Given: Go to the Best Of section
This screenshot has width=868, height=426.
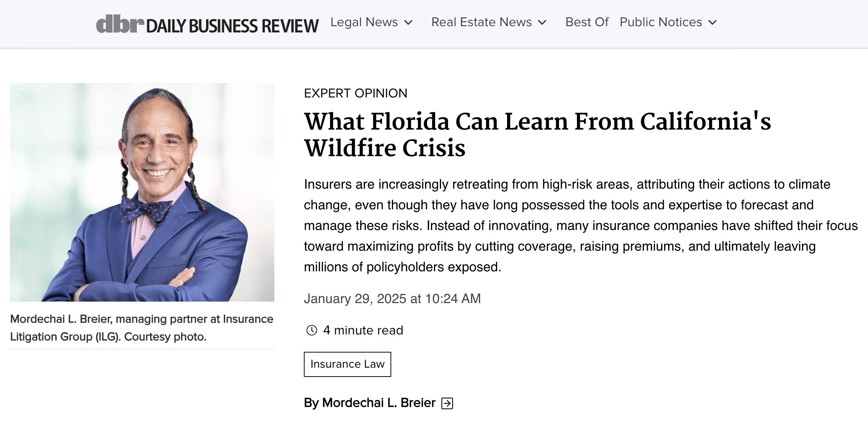Looking at the screenshot, I should coord(587,22).
